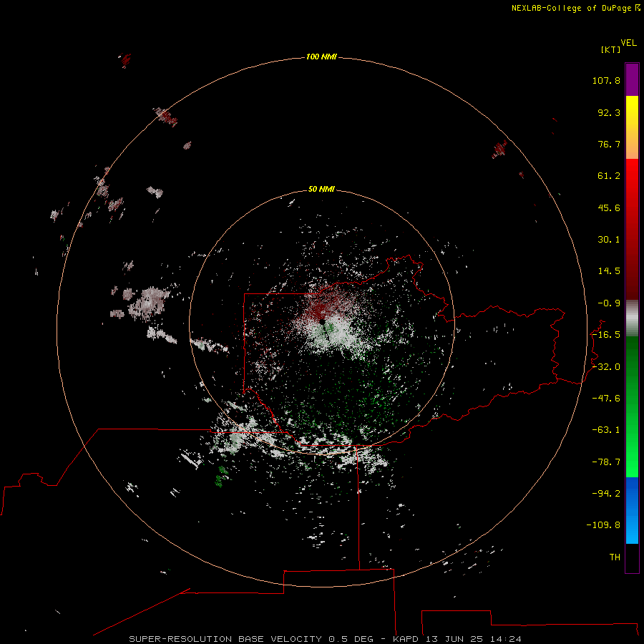
Task: Click the 50 NMI range ring label
Action: point(321,189)
